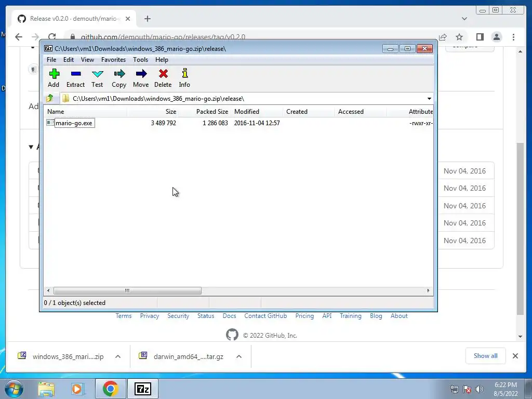Click the 3 489 792 size value
This screenshot has height=399, width=532.
pyautogui.click(x=163, y=123)
